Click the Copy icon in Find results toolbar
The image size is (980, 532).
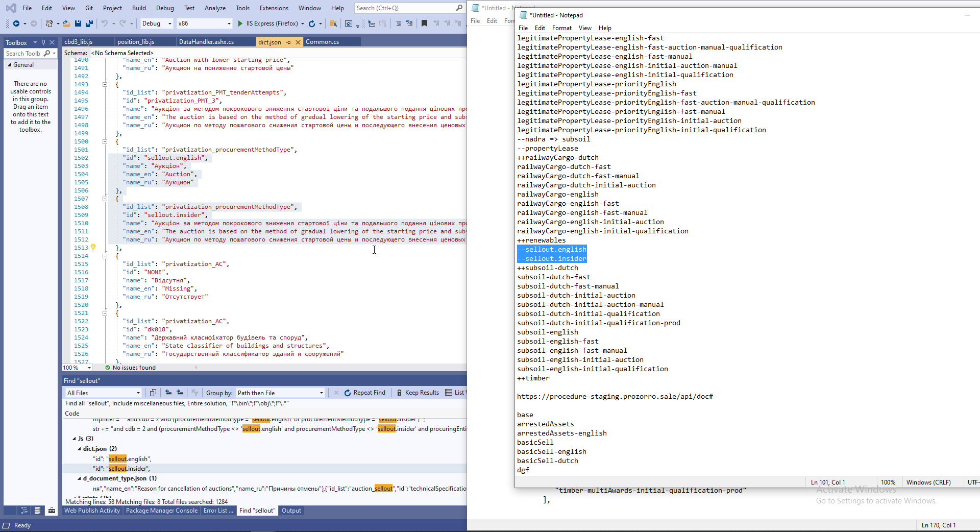(153, 393)
